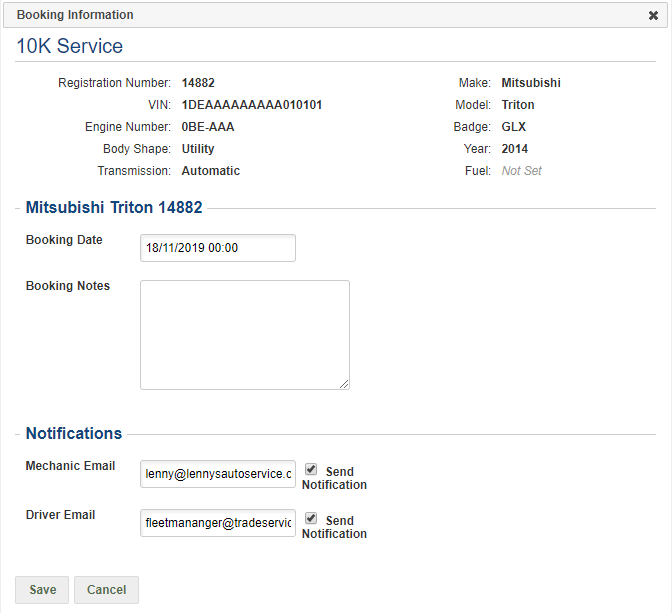Collapse the Notifications section header
672x613 pixels.
coord(74,433)
